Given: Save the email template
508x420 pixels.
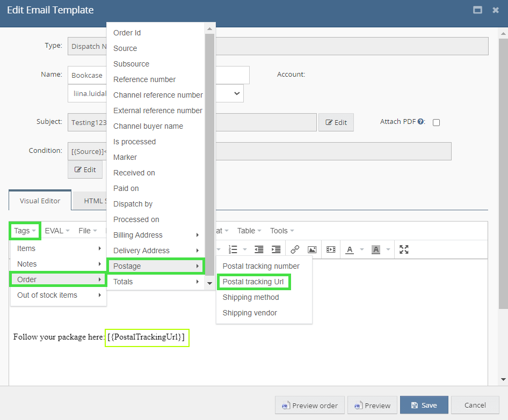Looking at the screenshot, I should click(x=424, y=405).
